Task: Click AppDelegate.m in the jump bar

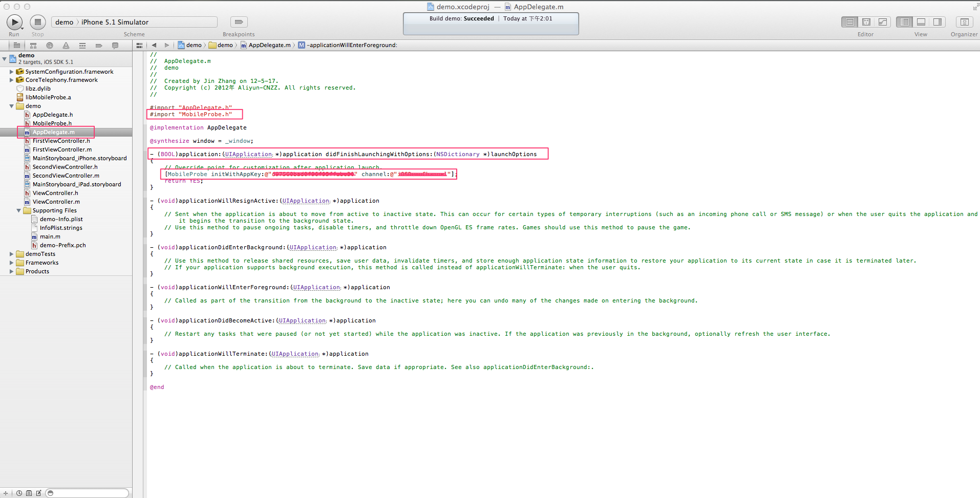Action: pos(269,45)
